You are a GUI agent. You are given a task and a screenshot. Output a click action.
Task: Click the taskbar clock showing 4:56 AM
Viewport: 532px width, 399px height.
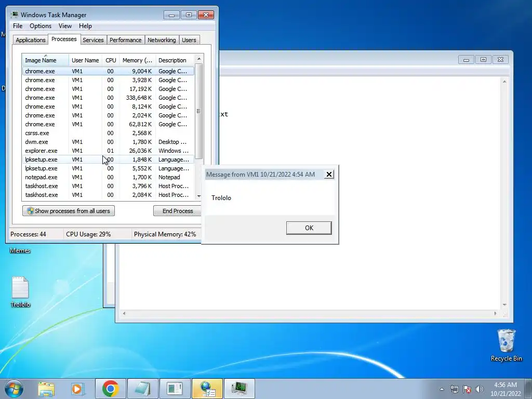(x=505, y=389)
